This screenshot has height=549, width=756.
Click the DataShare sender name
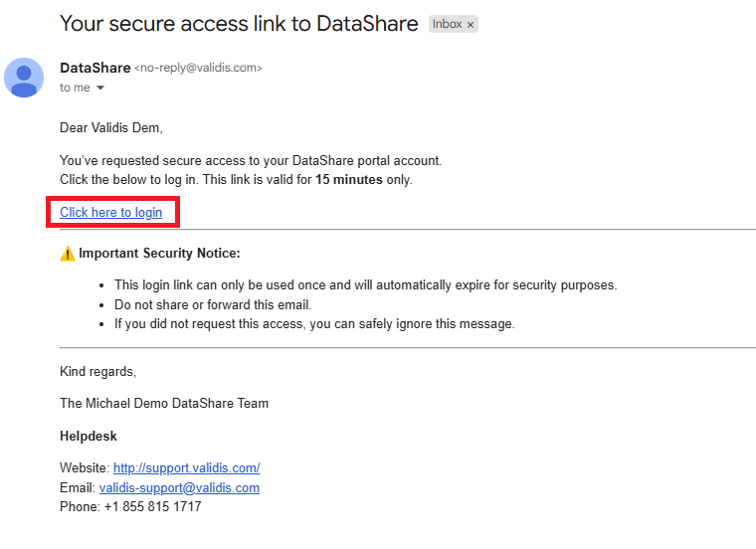pyautogui.click(x=94, y=68)
